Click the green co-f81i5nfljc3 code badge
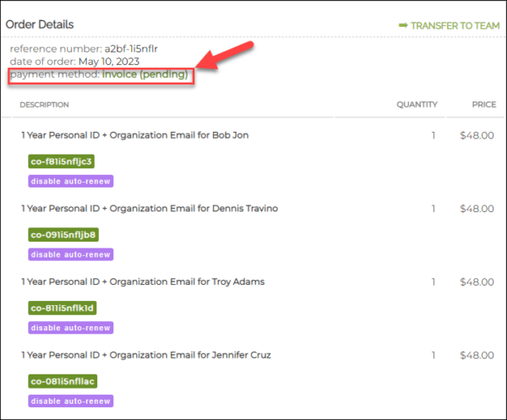This screenshot has width=507, height=420. pos(61,161)
